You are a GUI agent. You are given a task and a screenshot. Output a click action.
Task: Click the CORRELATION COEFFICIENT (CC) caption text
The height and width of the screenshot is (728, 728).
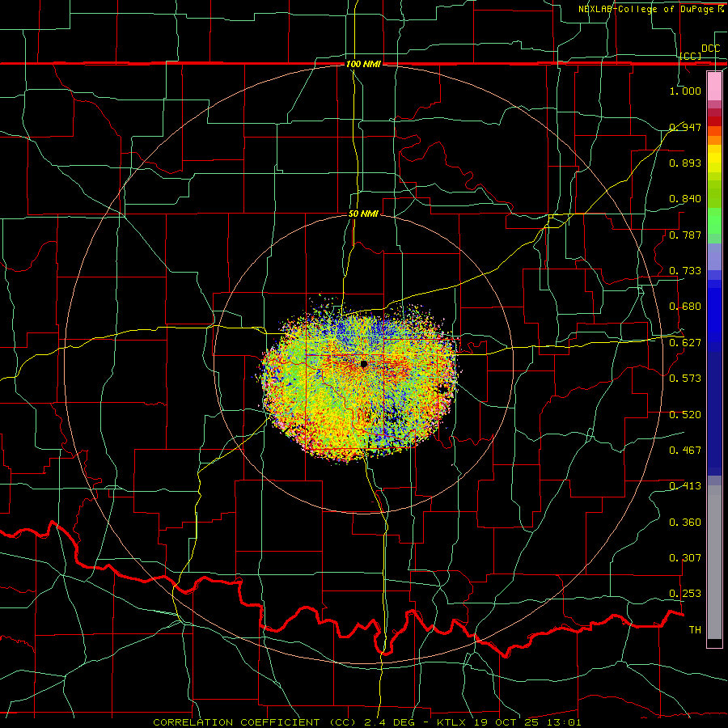[254, 722]
